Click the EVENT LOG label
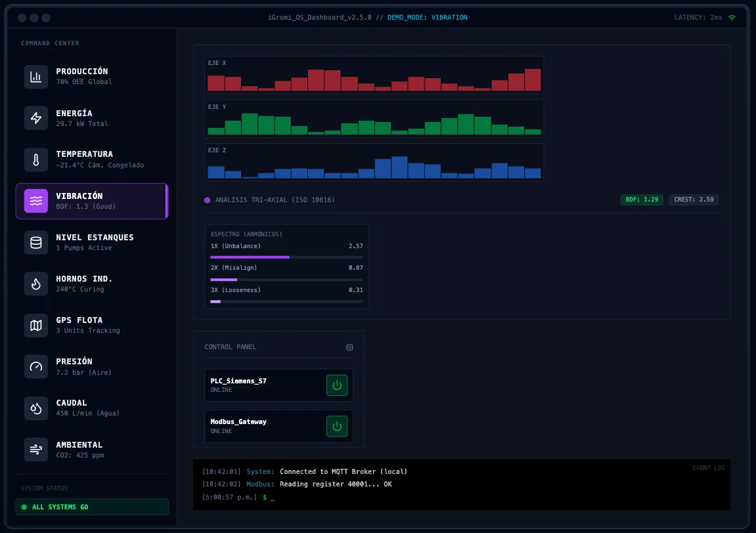The width and height of the screenshot is (756, 533). pyautogui.click(x=709, y=468)
